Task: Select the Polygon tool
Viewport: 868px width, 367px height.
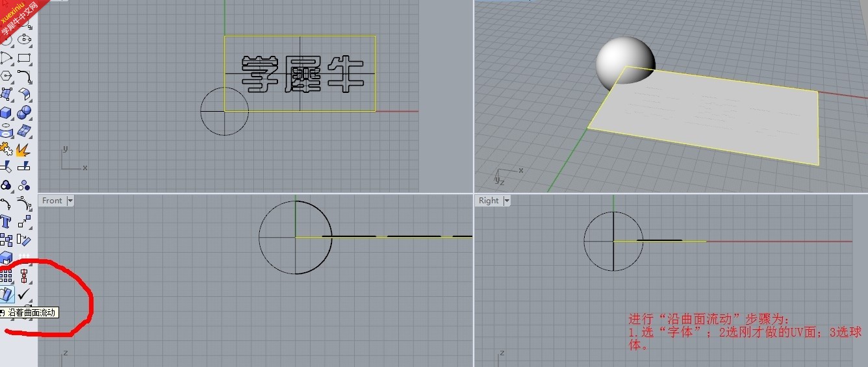Action: 6,76
